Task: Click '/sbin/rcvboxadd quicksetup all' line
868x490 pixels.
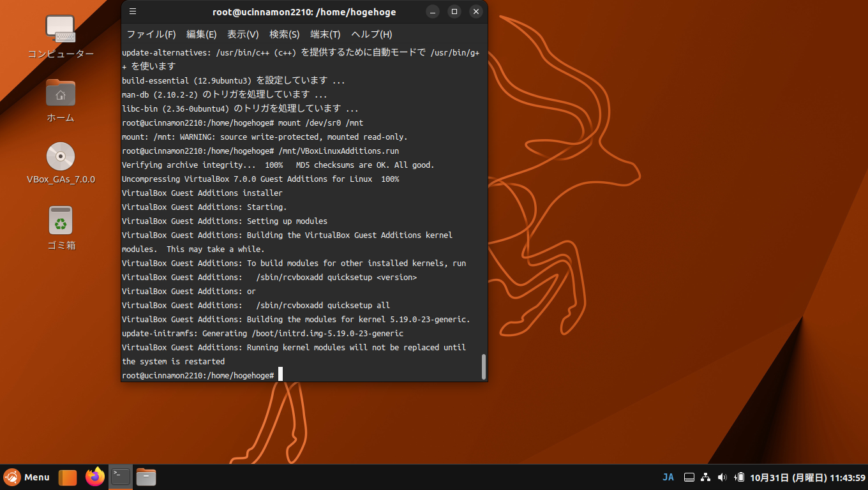Action: (256, 305)
